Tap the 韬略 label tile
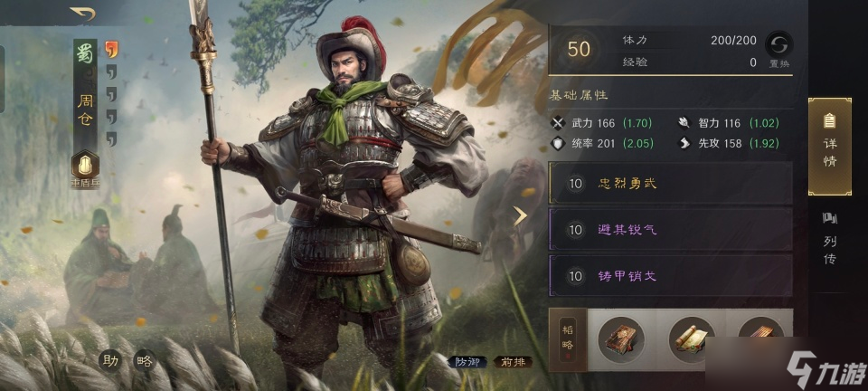This screenshot has height=391, width=868. coord(568,339)
